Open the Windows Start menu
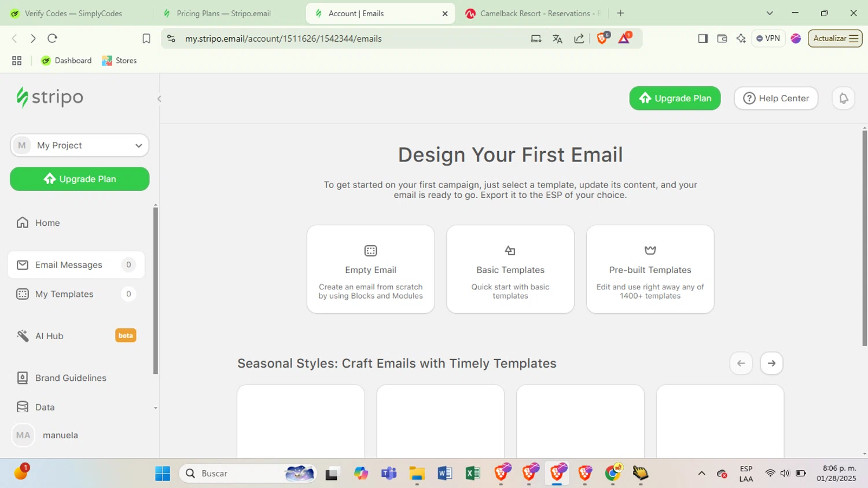Screen dimensions: 868x488 point(163,474)
